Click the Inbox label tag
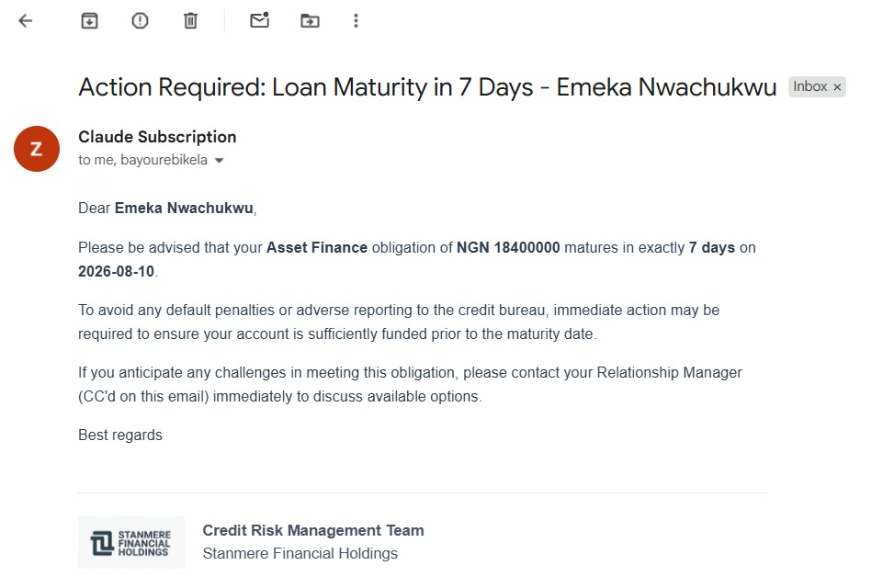The height and width of the screenshot is (588, 883). (x=809, y=86)
